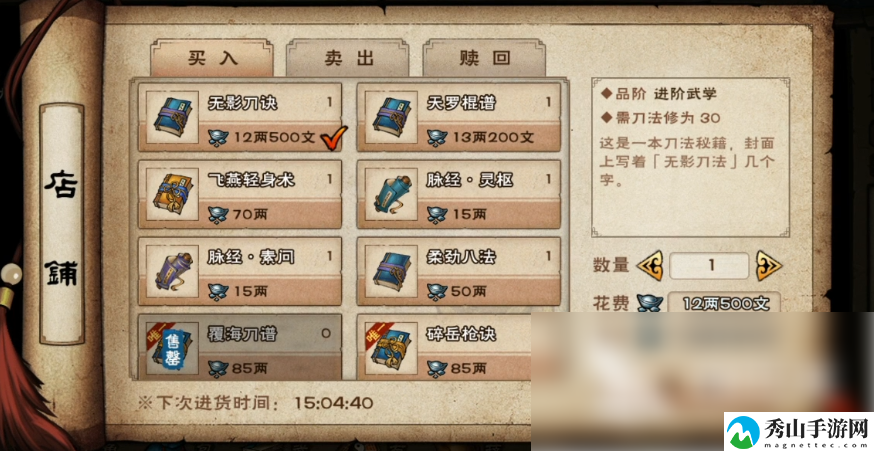Pick the 脉经·灵枢 scroll icon
This screenshot has width=874, height=451.
click(x=391, y=194)
